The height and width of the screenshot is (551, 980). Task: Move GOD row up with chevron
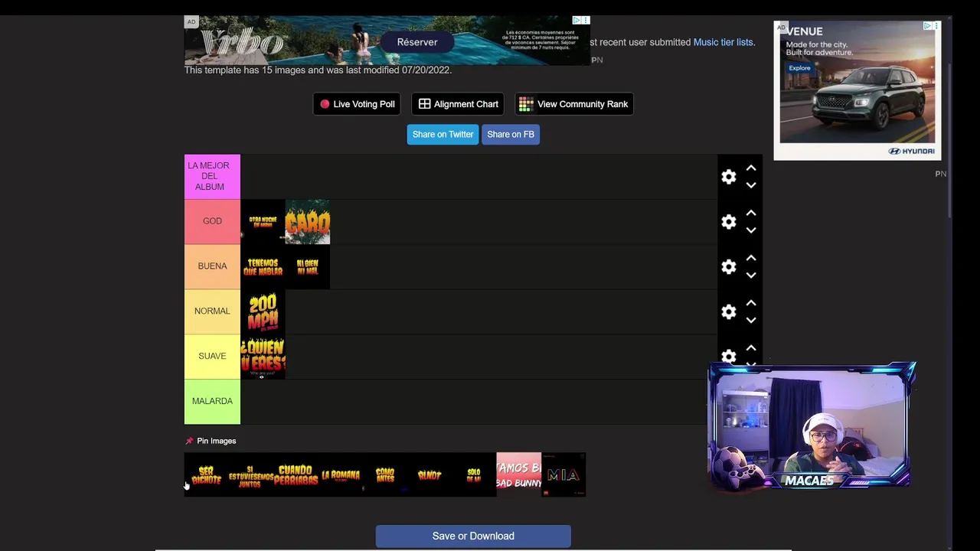point(751,214)
